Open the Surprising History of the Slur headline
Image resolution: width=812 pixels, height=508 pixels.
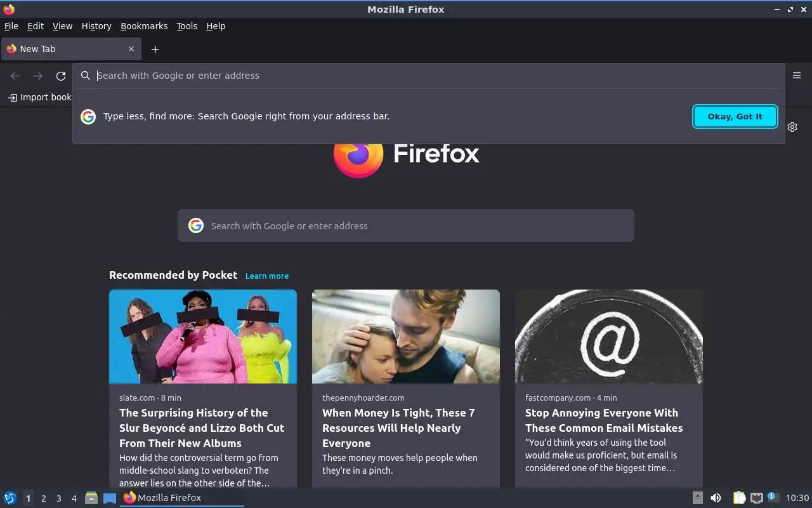coord(202,428)
